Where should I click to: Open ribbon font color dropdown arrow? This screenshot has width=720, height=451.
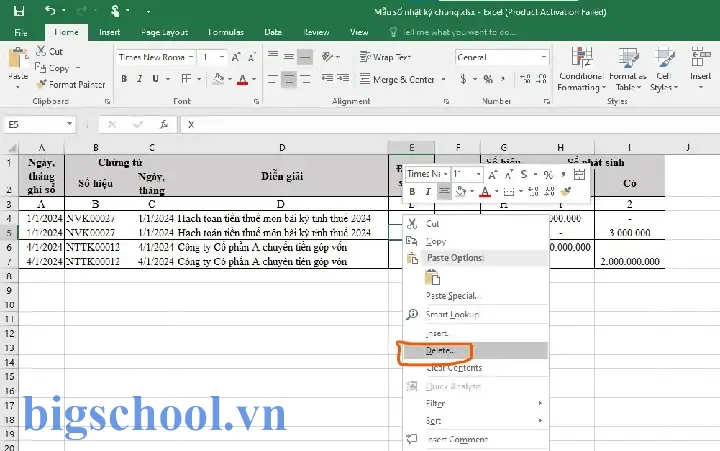[x=253, y=79]
